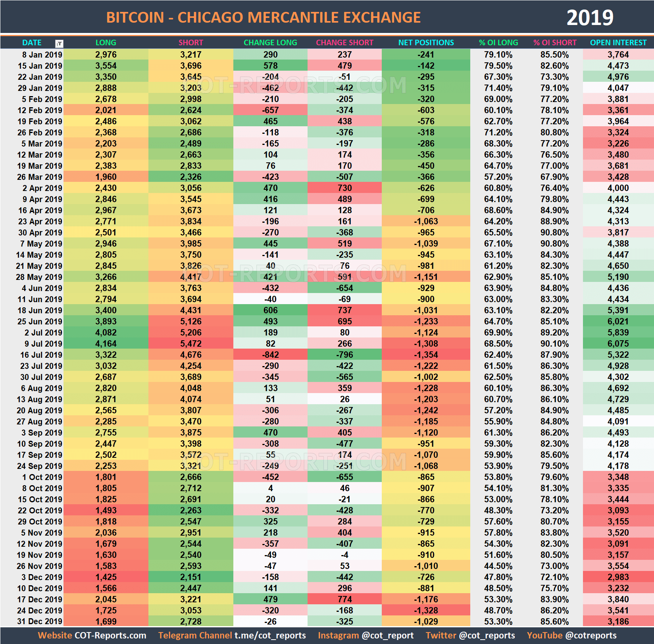Click the BITCOIN - CHICAGO MERCANTILE EXCHANGE title
654x644 pixels.
click(264, 17)
